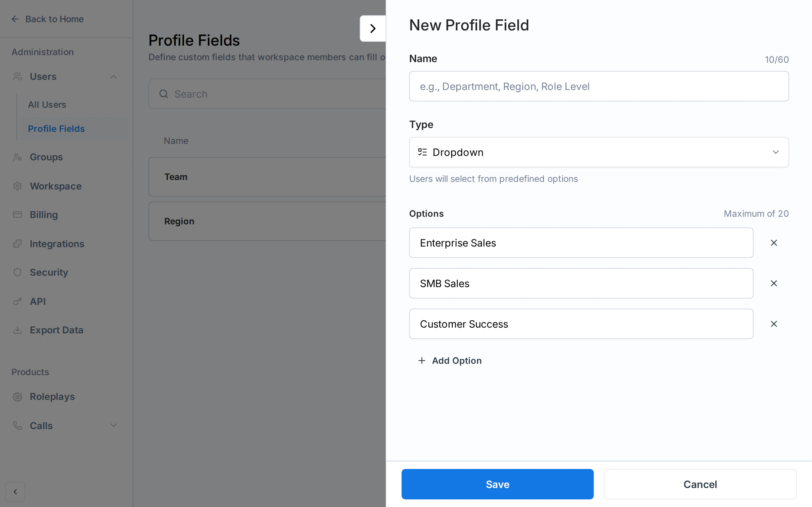The width and height of the screenshot is (812, 507).
Task: Remove the SMB Sales option
Action: [x=774, y=283]
